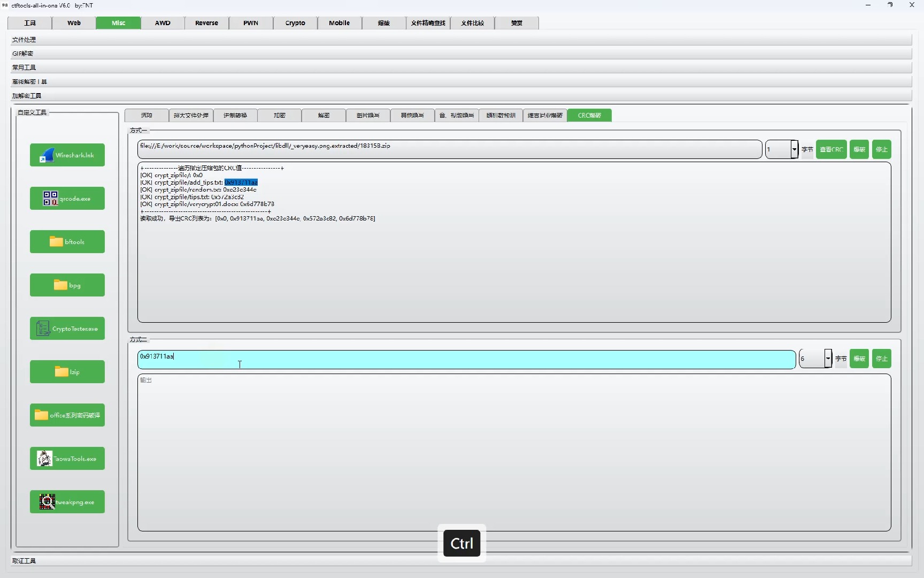Launch the Wireshark.lnk tool
This screenshot has width=924, height=578.
click(67, 155)
